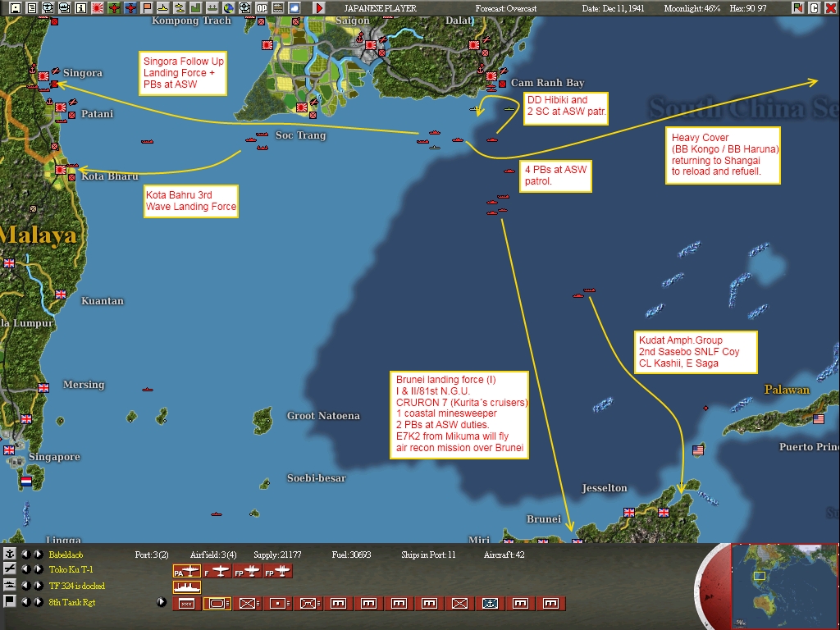Click the Kota Bharu base marker on map
The width and height of the screenshot is (840, 630).
[61, 169]
